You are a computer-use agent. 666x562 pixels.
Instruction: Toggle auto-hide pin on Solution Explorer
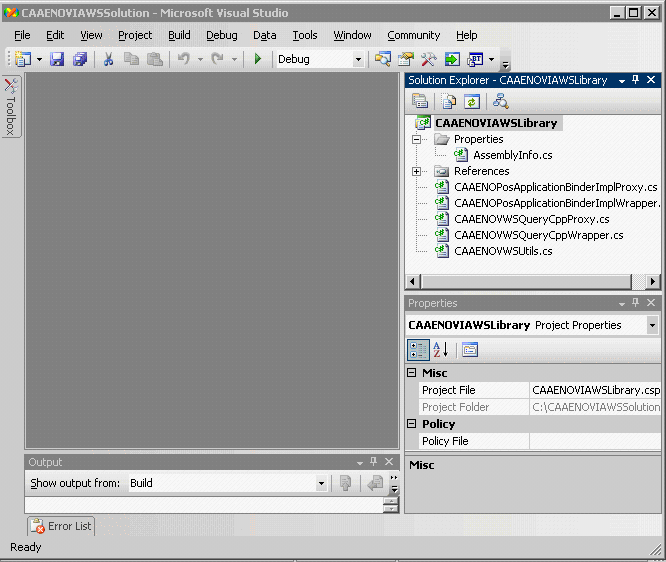(635, 79)
